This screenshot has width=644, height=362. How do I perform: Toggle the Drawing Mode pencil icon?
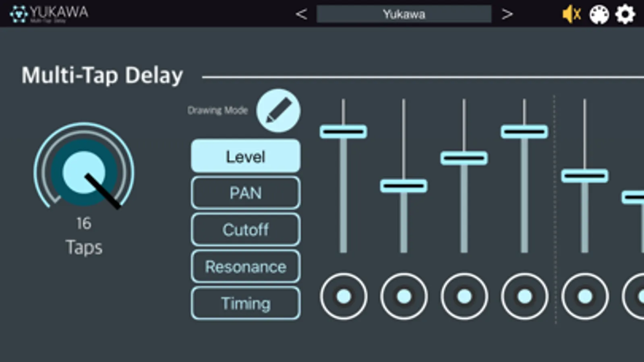pyautogui.click(x=278, y=111)
